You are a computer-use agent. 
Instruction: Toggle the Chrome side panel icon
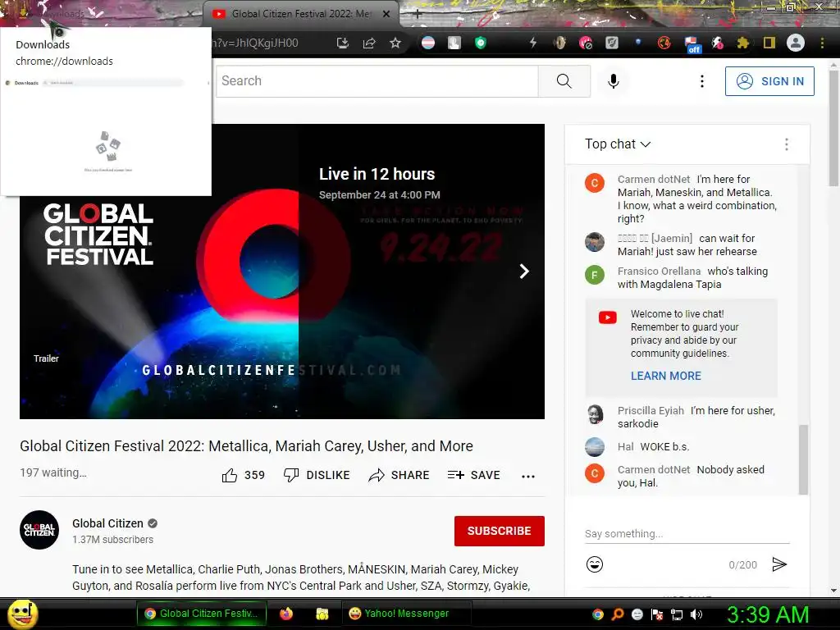(769, 43)
